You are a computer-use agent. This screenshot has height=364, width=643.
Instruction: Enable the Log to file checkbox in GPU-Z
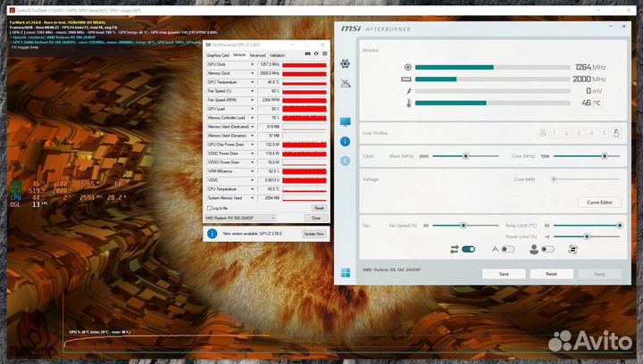[210, 208]
